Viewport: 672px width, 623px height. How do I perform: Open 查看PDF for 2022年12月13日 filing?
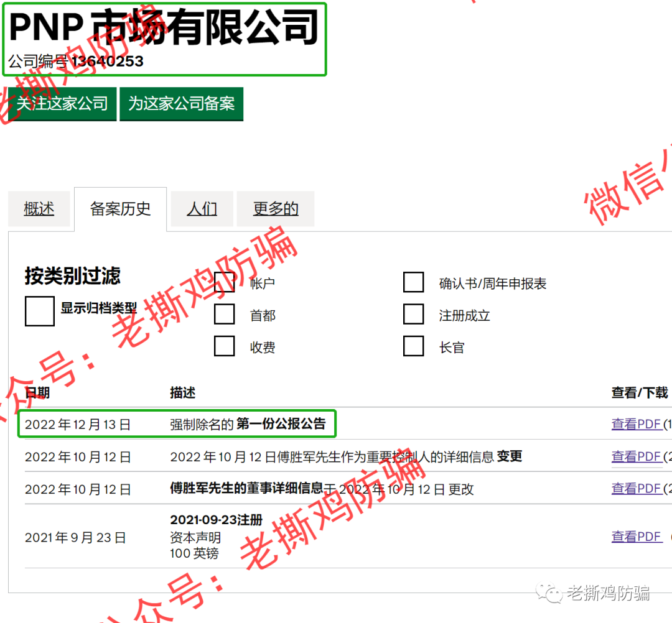[x=637, y=424]
